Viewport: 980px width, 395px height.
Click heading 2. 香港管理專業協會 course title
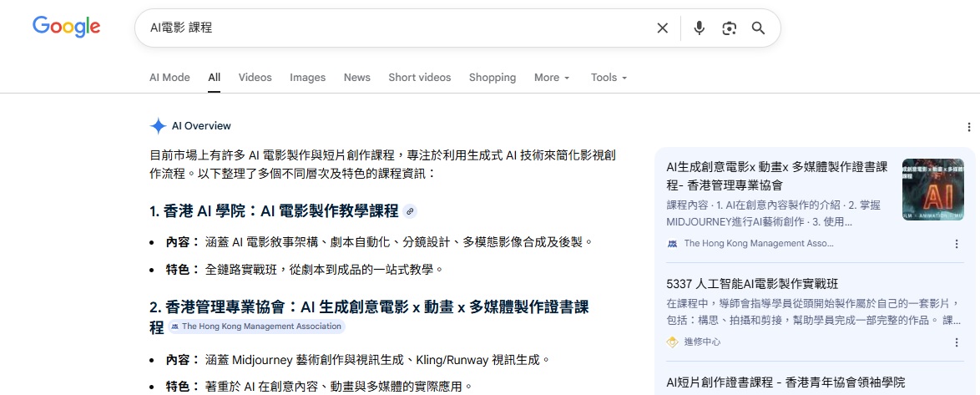coord(369,317)
